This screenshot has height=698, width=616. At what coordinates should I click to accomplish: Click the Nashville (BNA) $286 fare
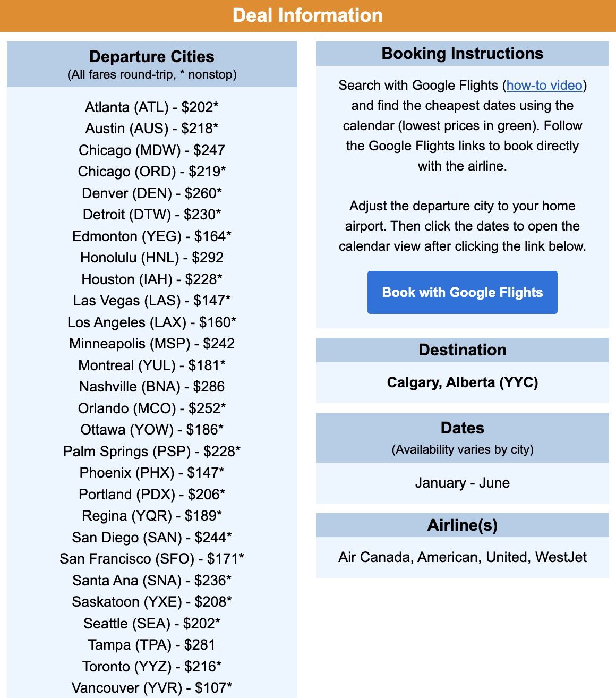152,387
